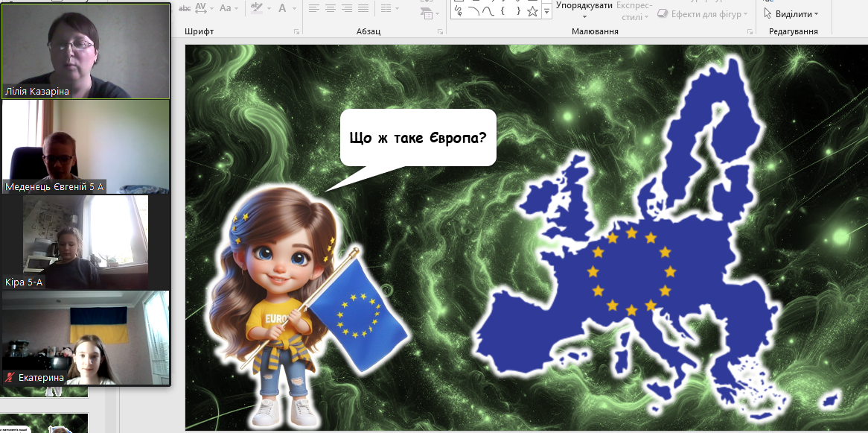This screenshot has width=868, height=433.
Task: Click the circle of stars on map
Action: pos(631,271)
